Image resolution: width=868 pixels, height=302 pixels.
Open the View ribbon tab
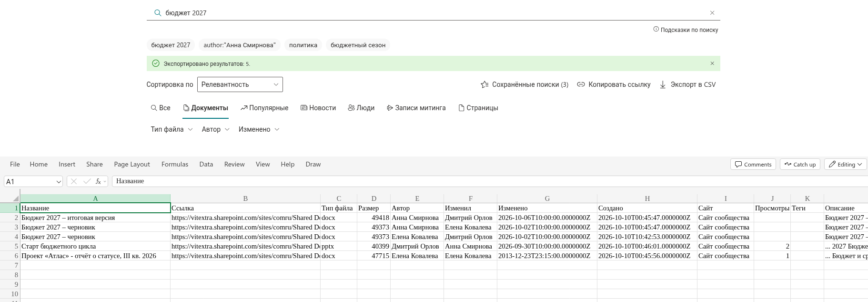pyautogui.click(x=262, y=164)
